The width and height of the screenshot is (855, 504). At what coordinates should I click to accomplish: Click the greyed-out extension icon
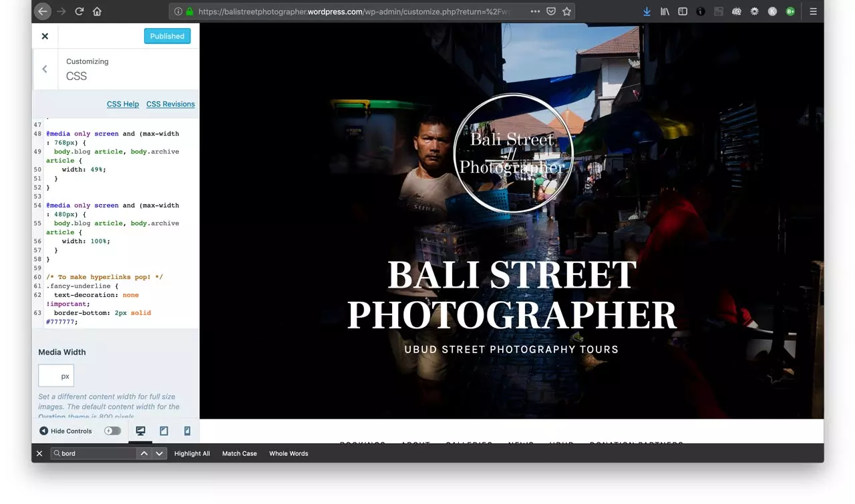click(719, 11)
